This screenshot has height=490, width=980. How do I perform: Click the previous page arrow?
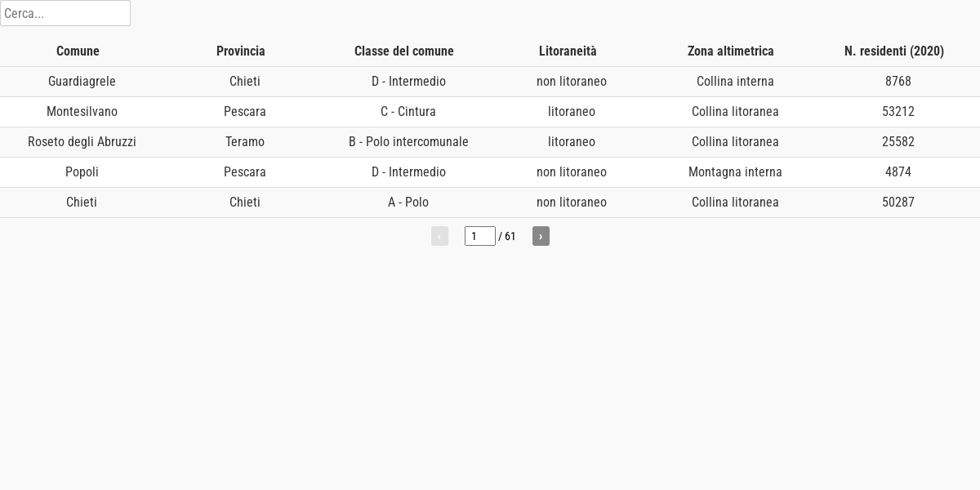pos(439,236)
